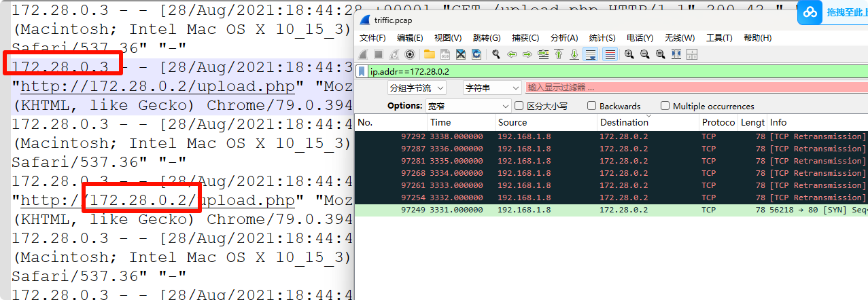Open capture options gear icon
The height and width of the screenshot is (300, 868).
point(410,54)
